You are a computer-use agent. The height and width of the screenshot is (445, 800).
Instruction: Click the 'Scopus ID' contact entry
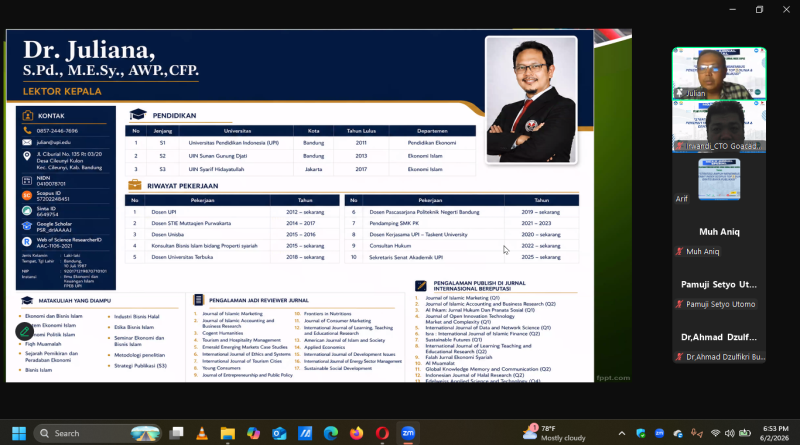[53, 196]
